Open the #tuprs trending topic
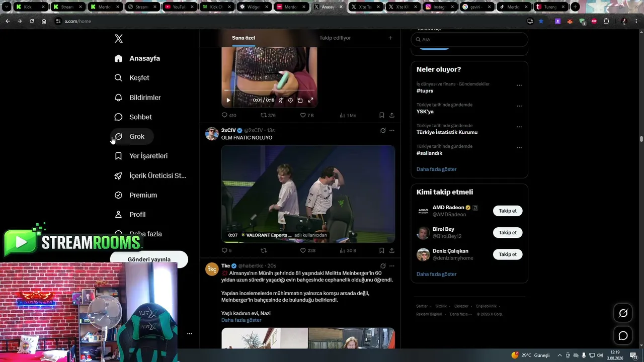Screen dimensions: 644x362 click(x=425, y=91)
